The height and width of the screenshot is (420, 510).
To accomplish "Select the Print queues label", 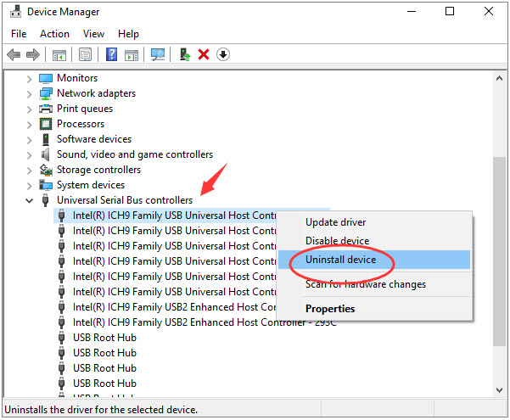I will pyautogui.click(x=85, y=109).
